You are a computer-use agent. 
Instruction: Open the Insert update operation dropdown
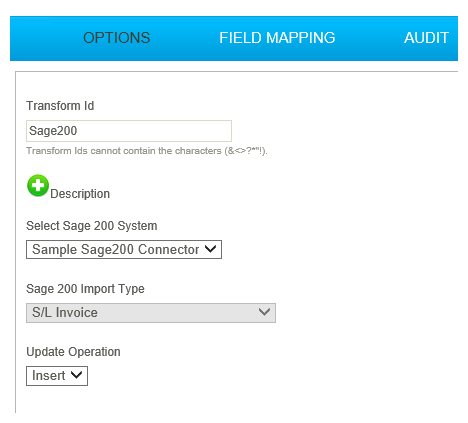click(x=57, y=376)
